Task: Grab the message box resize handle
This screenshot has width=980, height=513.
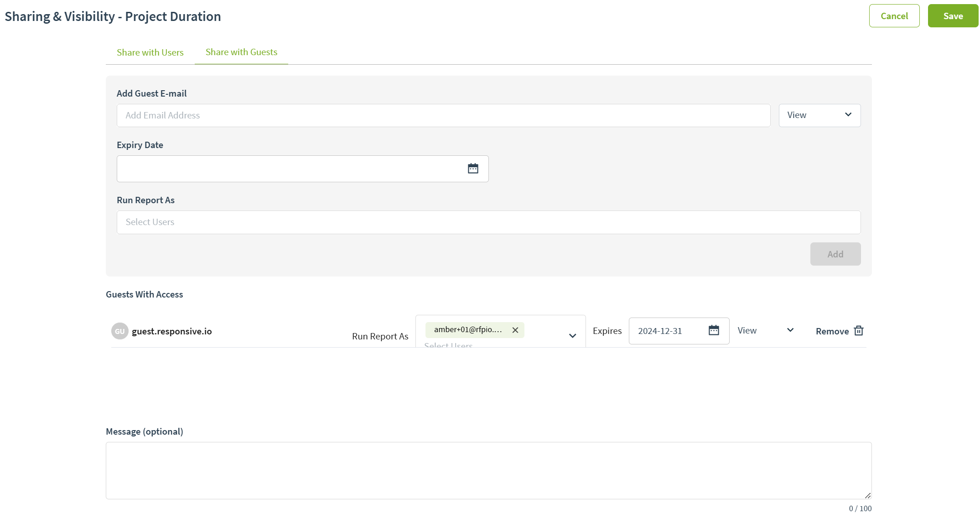Action: 867,496
